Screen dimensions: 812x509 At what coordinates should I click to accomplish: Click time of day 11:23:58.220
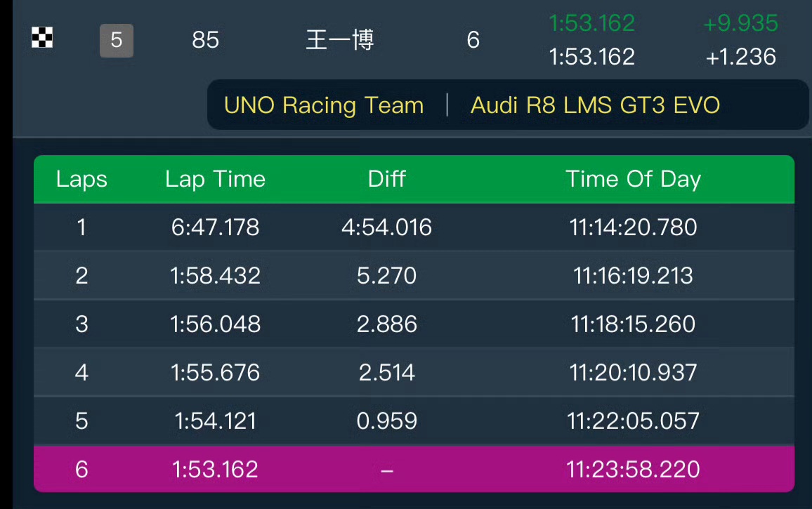[633, 469]
